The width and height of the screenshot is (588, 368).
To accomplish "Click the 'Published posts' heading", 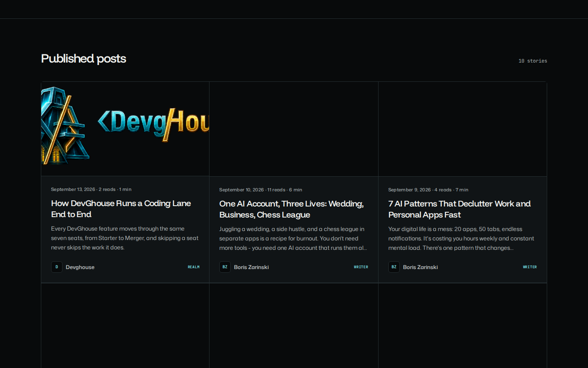I will tap(84, 58).
